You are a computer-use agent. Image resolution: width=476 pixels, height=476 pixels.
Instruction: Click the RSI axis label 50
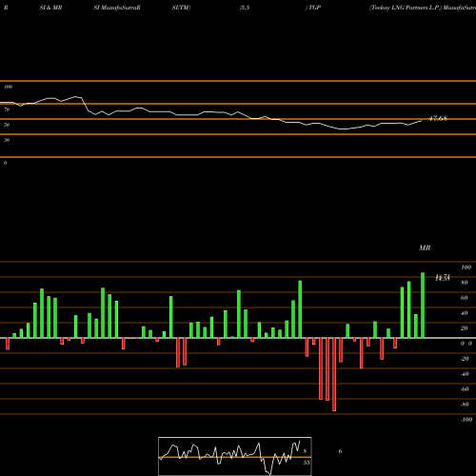7,125
